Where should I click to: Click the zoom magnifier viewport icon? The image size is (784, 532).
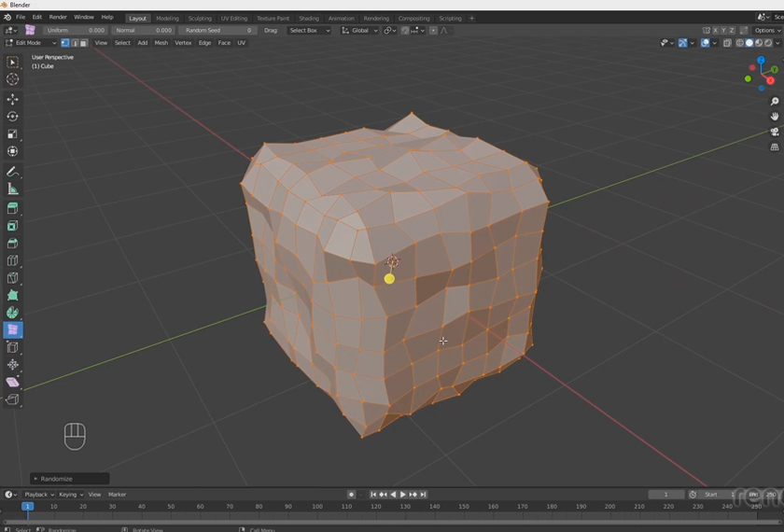[x=775, y=102]
